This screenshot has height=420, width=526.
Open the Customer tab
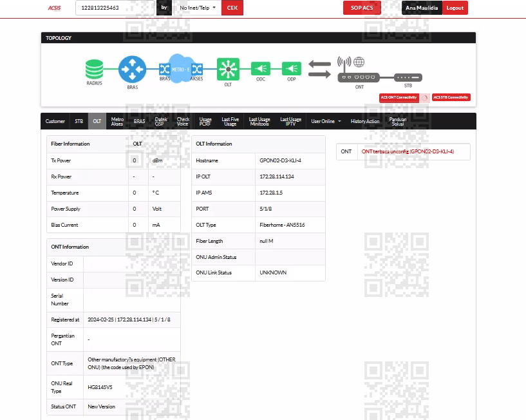55,121
